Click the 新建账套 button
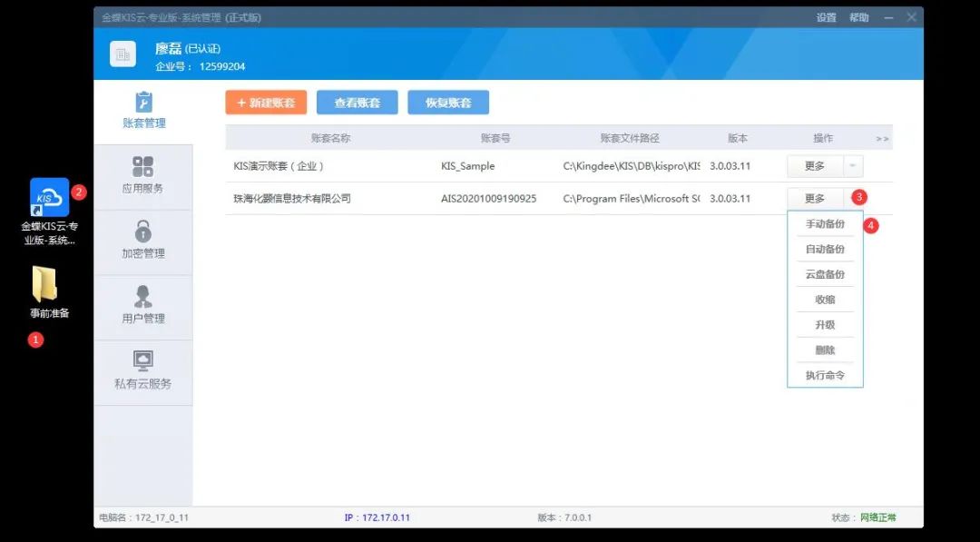980x542 pixels. coord(266,103)
